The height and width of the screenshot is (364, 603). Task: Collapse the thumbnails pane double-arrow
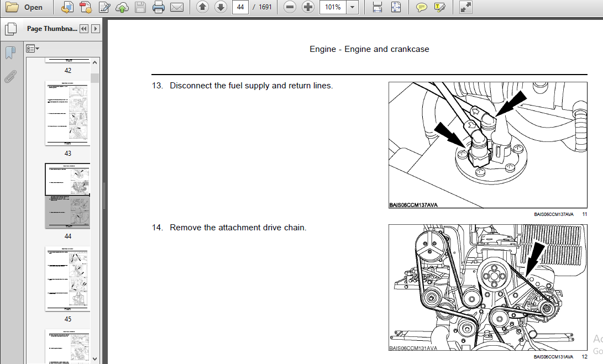[x=84, y=29]
